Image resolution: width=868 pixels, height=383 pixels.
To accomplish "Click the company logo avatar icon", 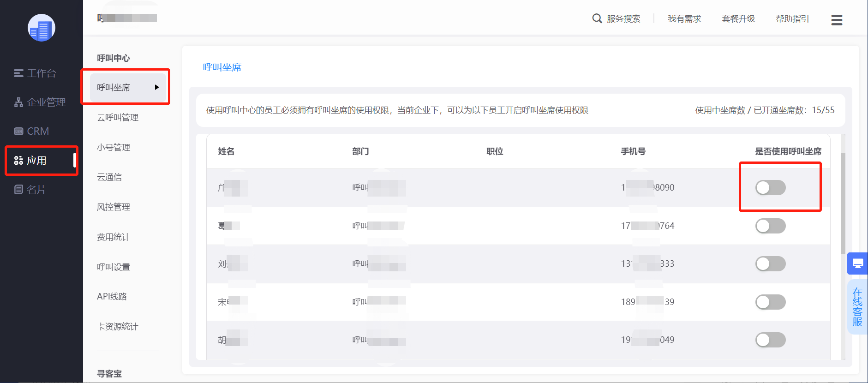I will [42, 28].
